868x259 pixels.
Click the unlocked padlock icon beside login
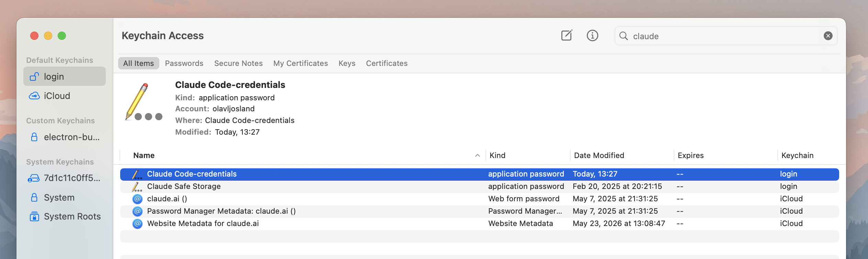(x=34, y=76)
